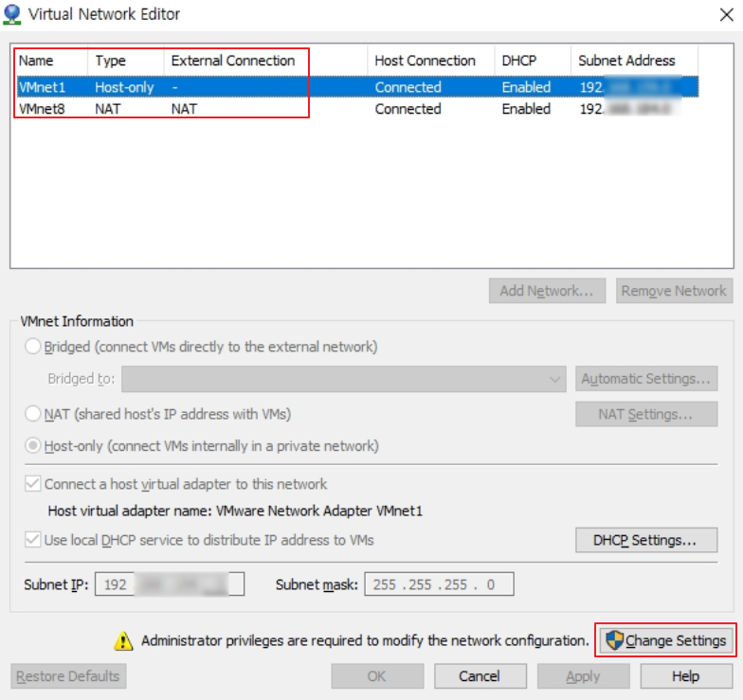Click Connected cell in VMnet1 row

[408, 87]
